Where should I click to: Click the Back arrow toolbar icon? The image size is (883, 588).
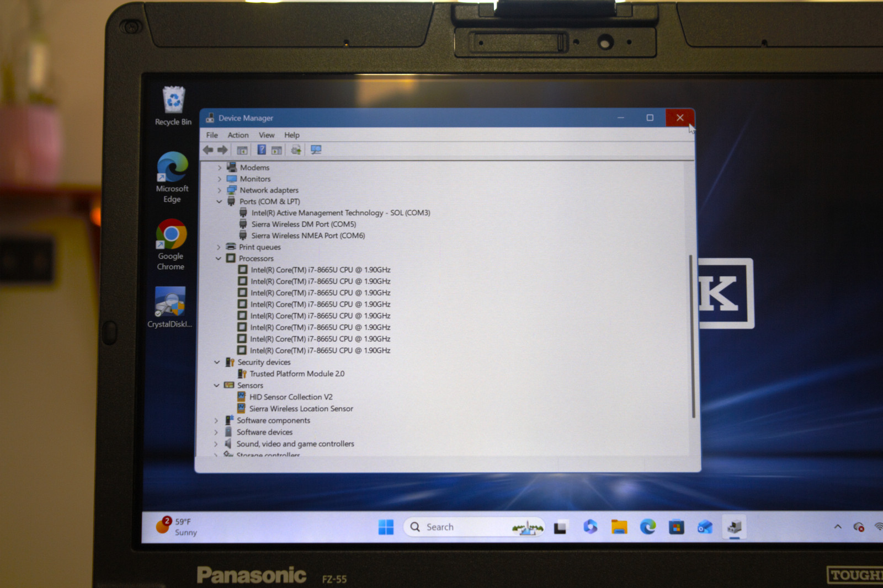[208, 150]
